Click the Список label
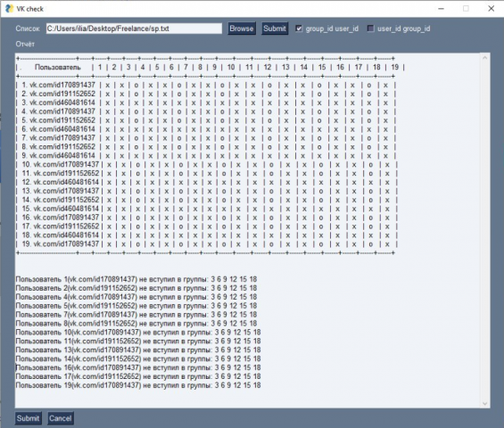This screenshot has height=428, width=504. 28,29
